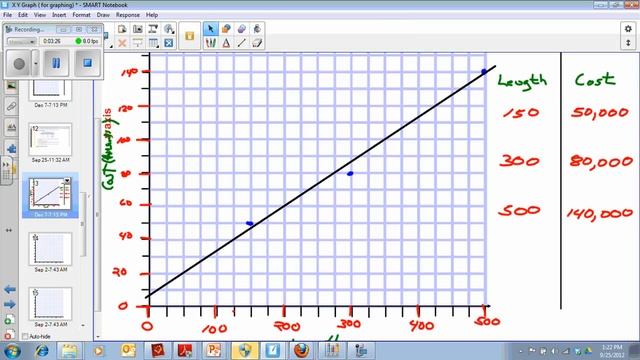Click the red X delete icon
Screen dimensions: 640x360
tap(122, 43)
